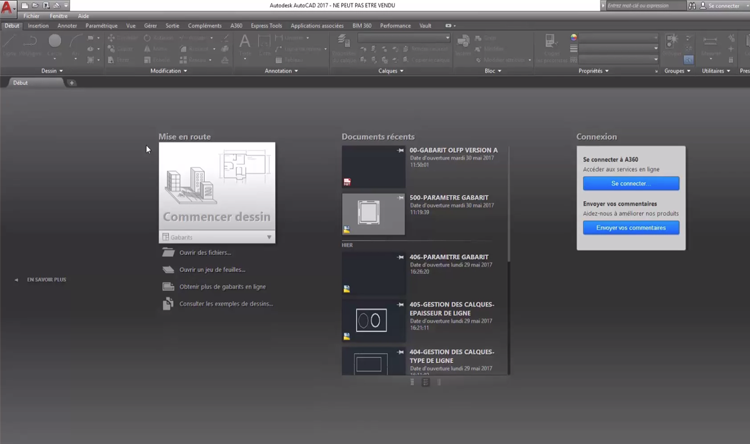
Task: Open the Aide menu
Action: coord(83,16)
